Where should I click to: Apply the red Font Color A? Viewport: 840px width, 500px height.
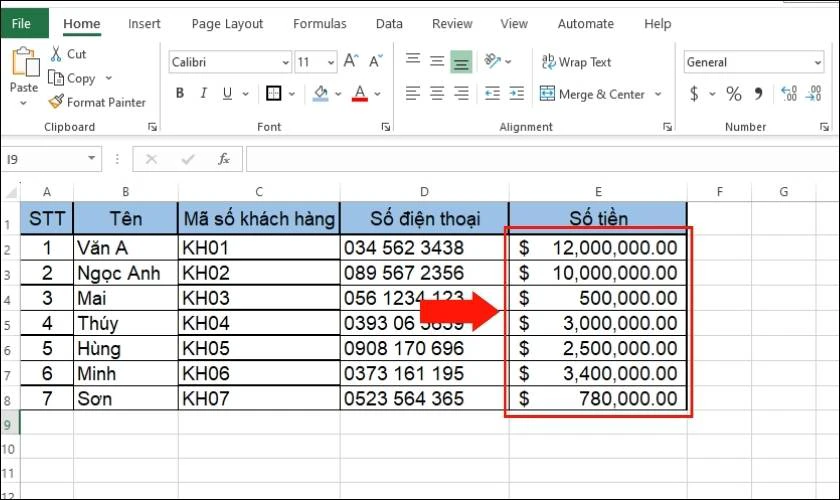[360, 93]
